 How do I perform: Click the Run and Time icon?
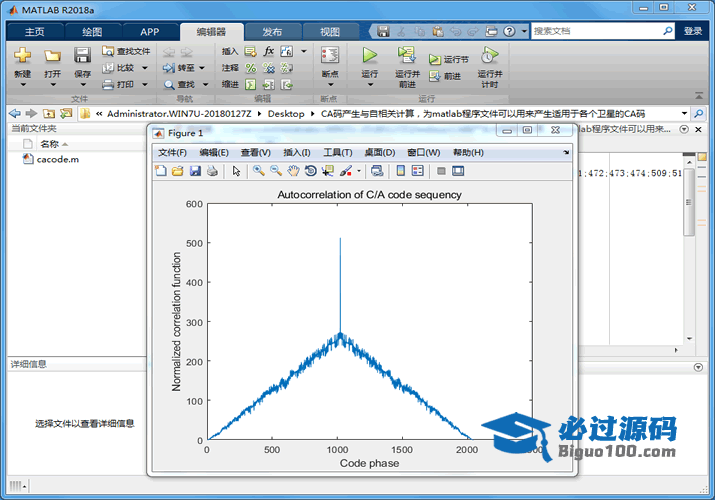[x=489, y=56]
